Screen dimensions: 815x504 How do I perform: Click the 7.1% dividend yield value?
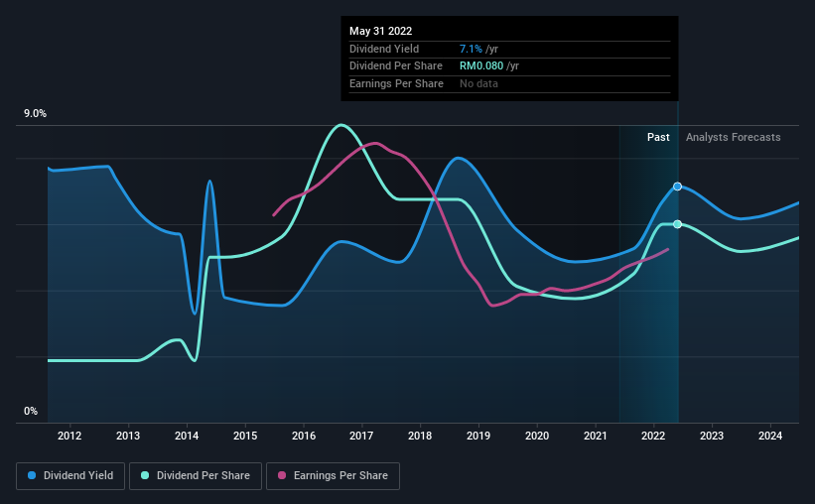click(x=471, y=49)
